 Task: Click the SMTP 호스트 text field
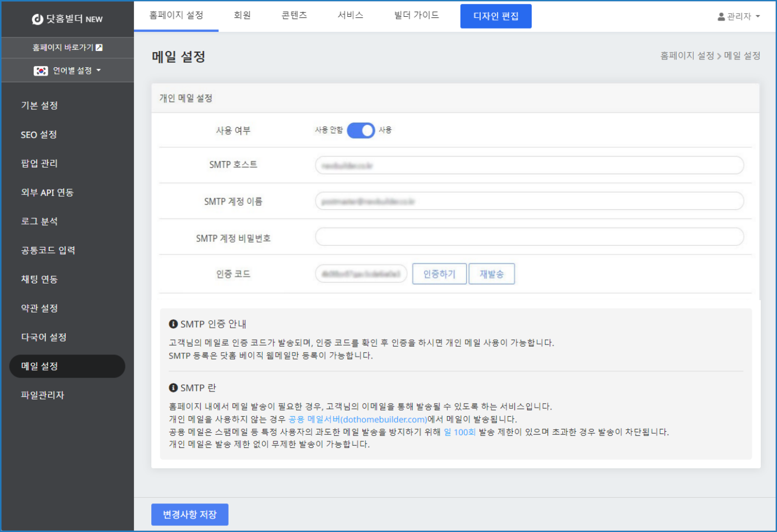click(529, 165)
